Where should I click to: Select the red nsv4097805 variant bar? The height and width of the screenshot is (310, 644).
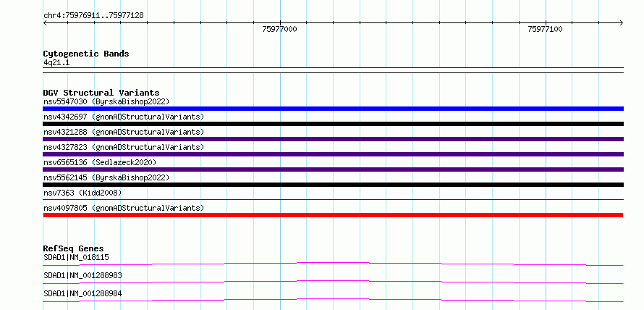coord(333,215)
